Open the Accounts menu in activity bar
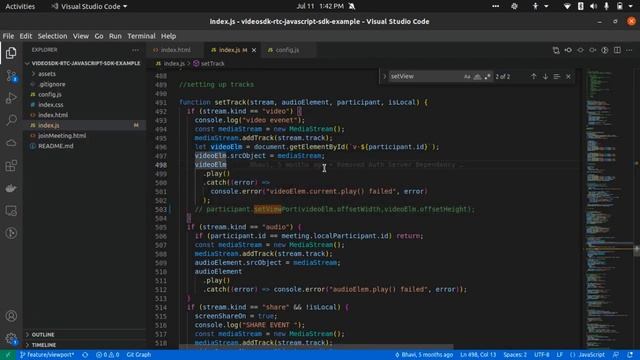This screenshot has height=360, width=640. click(11, 316)
